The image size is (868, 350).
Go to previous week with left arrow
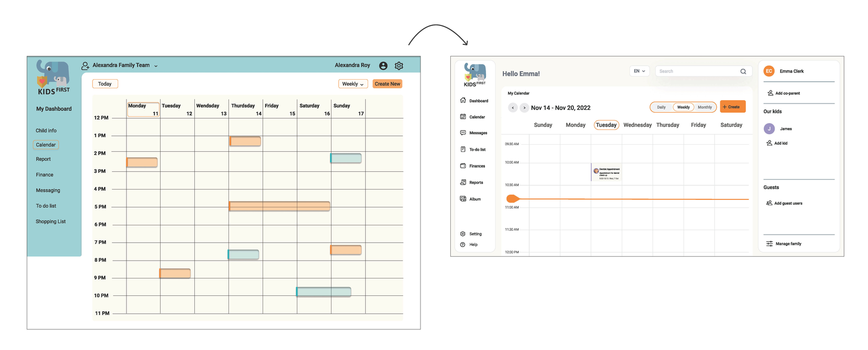513,108
